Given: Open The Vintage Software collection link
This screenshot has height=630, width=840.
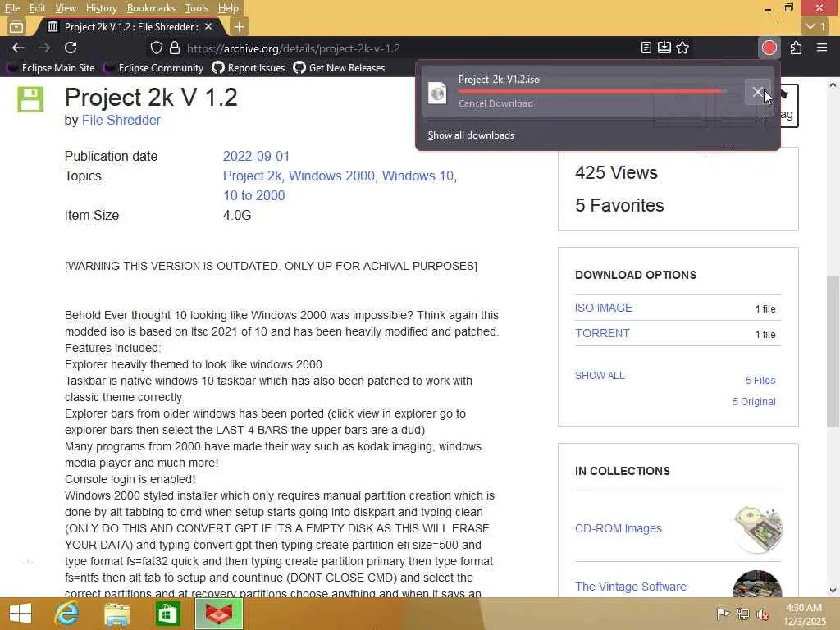Looking at the screenshot, I should 631,587.
